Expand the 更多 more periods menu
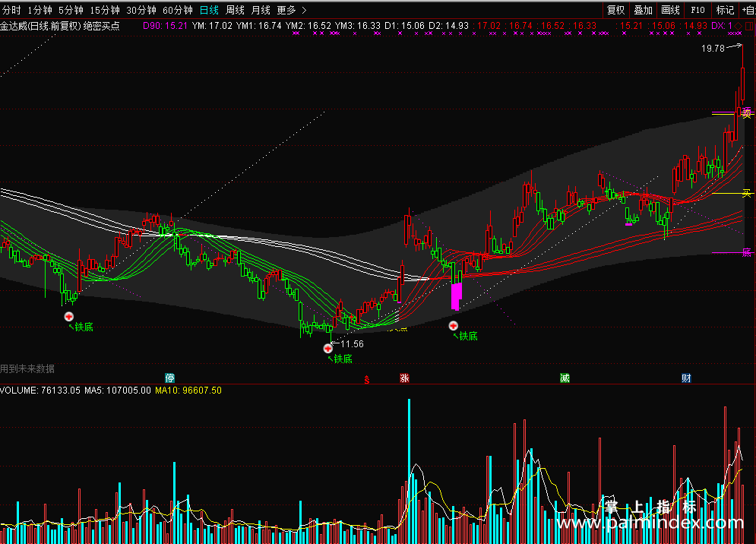756x544 pixels. (291, 10)
